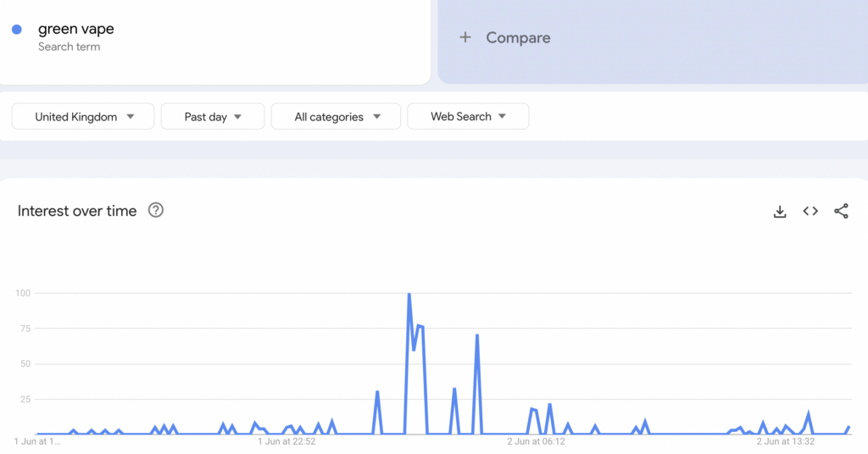Click the embed code icon
The height and width of the screenshot is (454, 868).
pyautogui.click(x=810, y=212)
